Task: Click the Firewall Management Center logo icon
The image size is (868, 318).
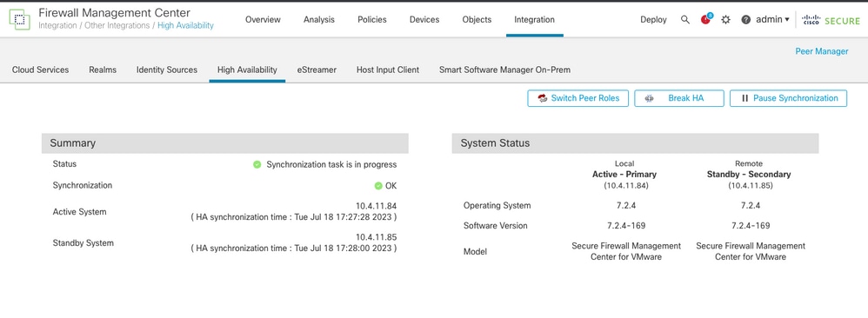Action: pyautogui.click(x=19, y=19)
